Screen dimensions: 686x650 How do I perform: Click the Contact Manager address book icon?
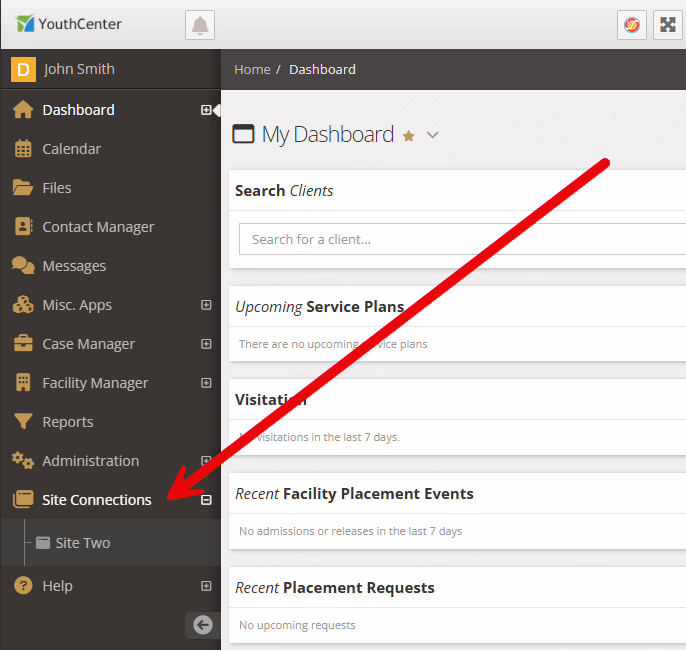23,227
